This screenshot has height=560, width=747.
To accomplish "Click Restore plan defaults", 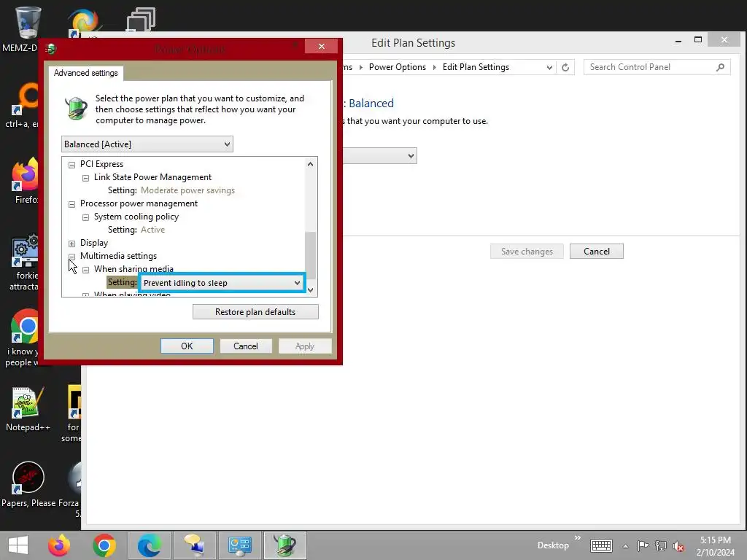I will [255, 312].
